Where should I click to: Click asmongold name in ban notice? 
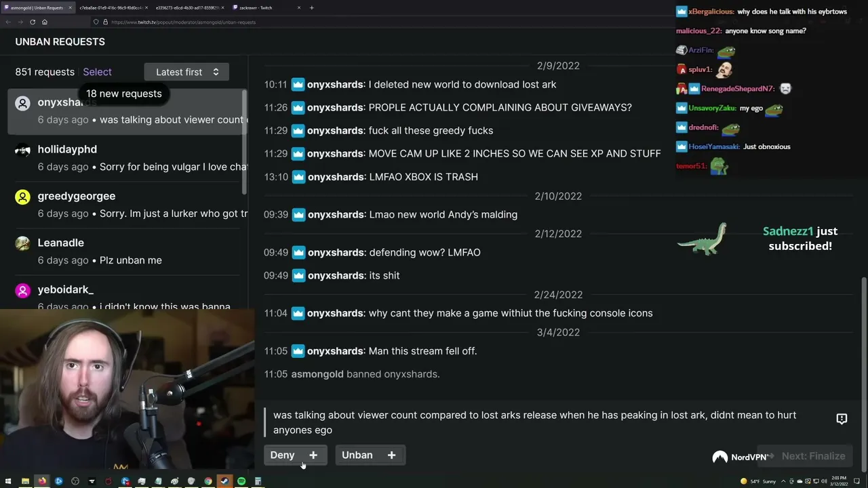[x=317, y=374]
